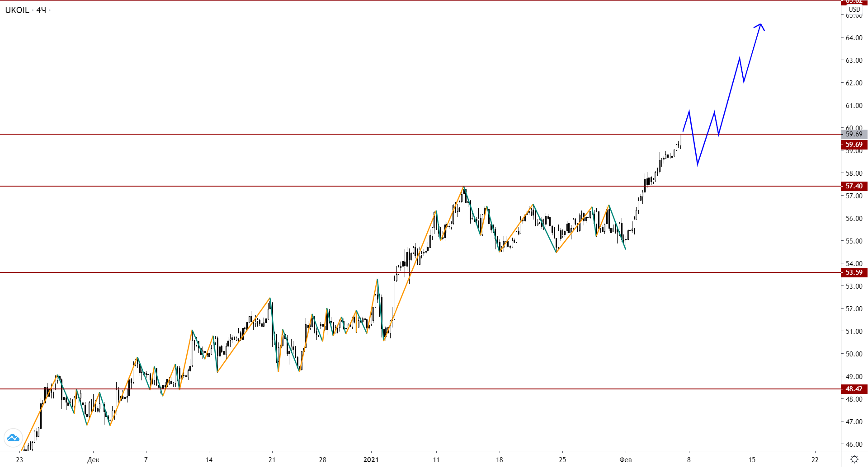Click the 46.00 price axis value
868x468 pixels.
[x=854, y=445]
